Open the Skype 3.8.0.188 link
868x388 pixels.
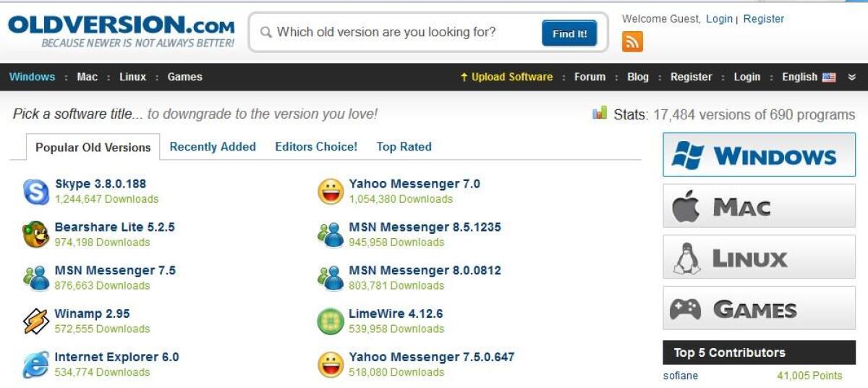pyautogui.click(x=101, y=184)
